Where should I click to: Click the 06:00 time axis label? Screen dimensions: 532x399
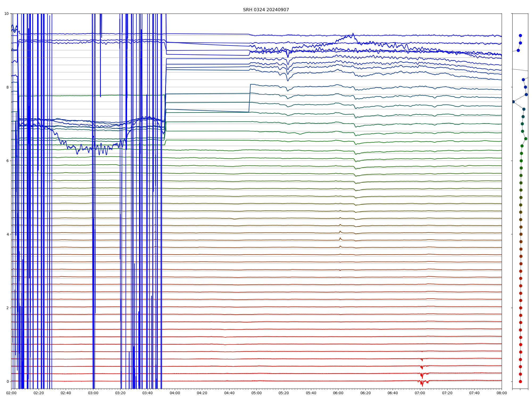pyautogui.click(x=338, y=393)
